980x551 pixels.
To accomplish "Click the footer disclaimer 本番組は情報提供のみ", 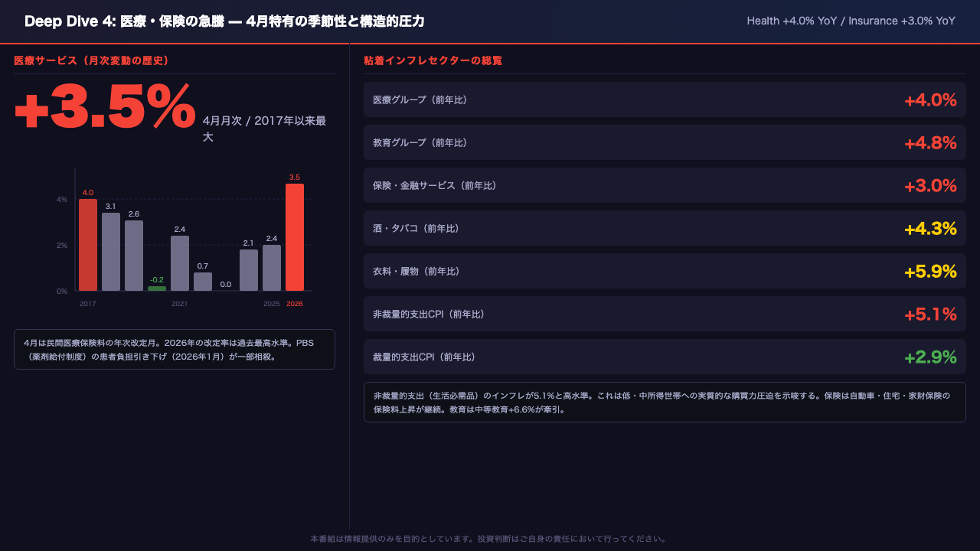I will [488, 539].
